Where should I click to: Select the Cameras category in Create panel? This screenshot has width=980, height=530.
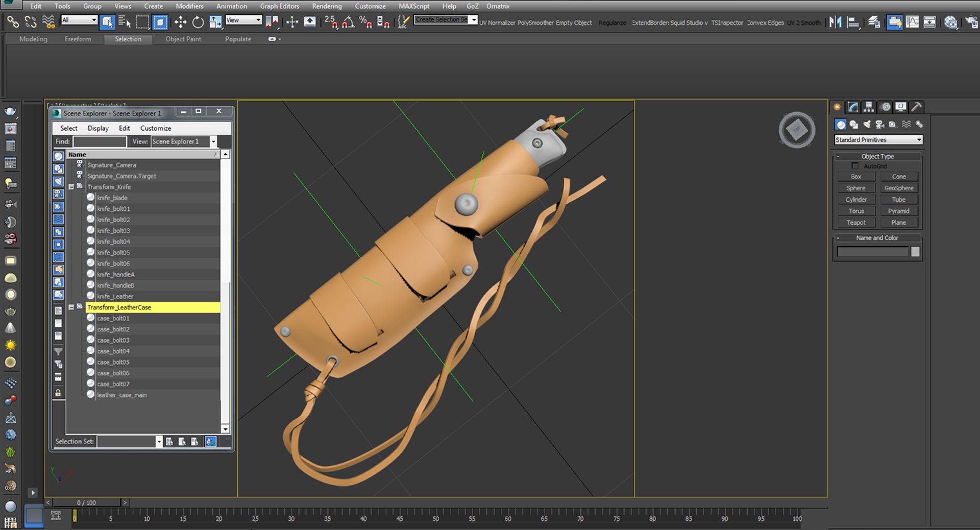point(879,125)
